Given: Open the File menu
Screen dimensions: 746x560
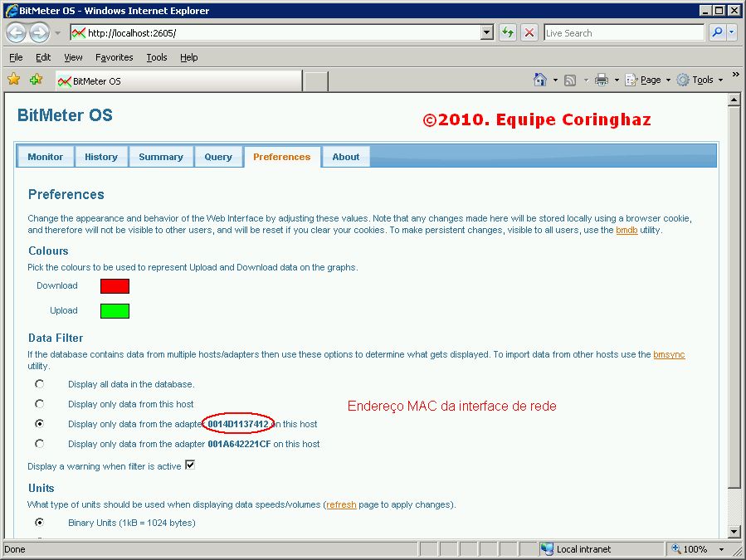Looking at the screenshot, I should [x=16, y=57].
